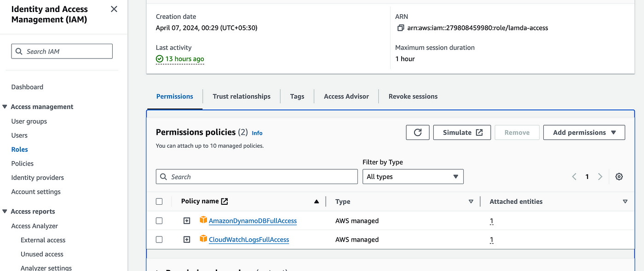The image size is (644, 271).
Task: Click the 13 hours ago activity link
Action: tap(185, 59)
